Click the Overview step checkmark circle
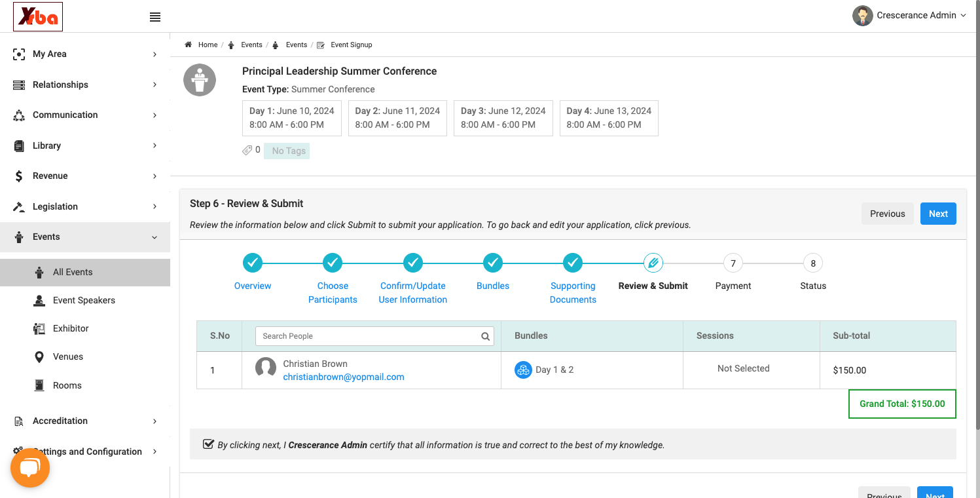The image size is (980, 498). [253, 263]
